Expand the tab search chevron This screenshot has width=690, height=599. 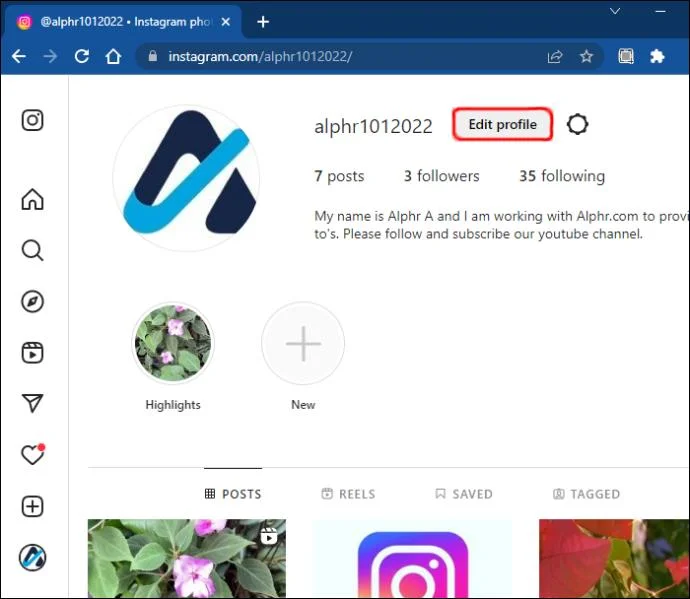click(x=615, y=11)
